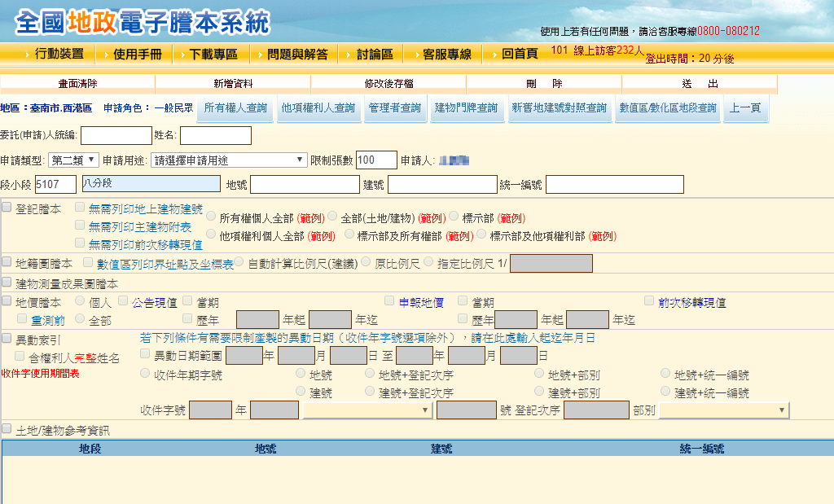Viewport: 834px width, 504px height.
Task: Click the 所有權人查詢 query button
Action: (235, 107)
